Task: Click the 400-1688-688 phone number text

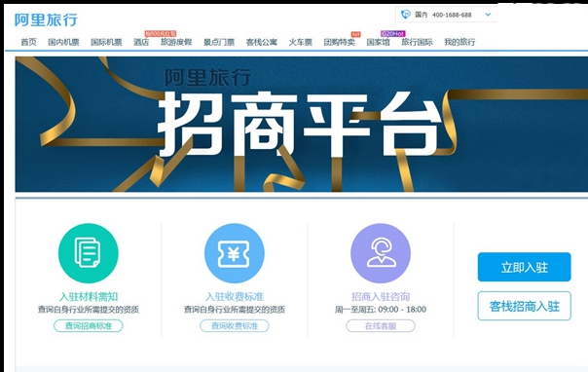Action: click(x=452, y=15)
